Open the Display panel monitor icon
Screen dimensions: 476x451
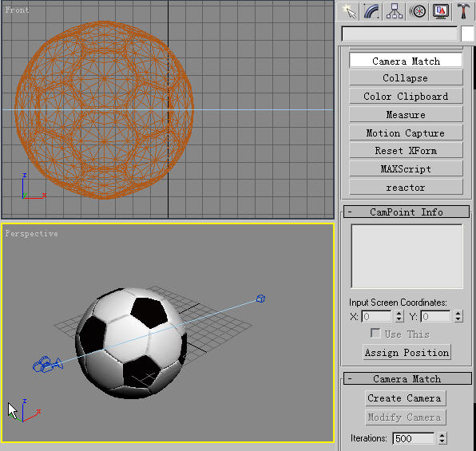click(441, 11)
